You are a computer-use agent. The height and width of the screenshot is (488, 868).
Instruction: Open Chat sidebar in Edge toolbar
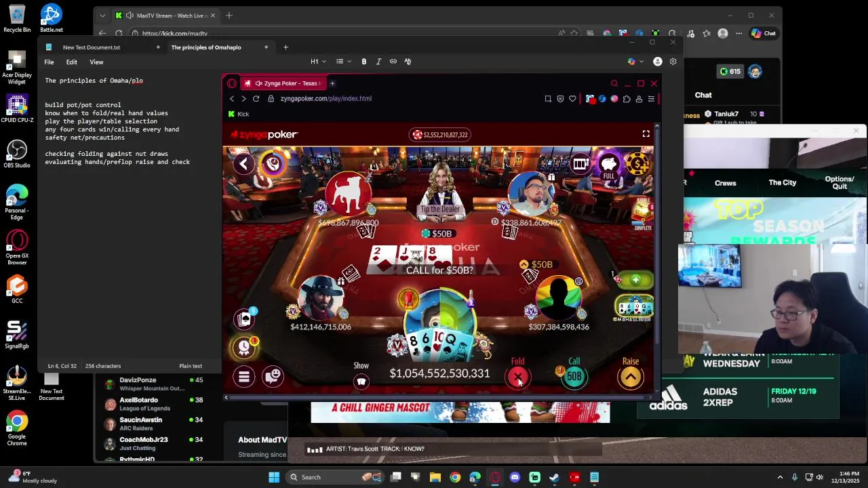click(x=764, y=33)
